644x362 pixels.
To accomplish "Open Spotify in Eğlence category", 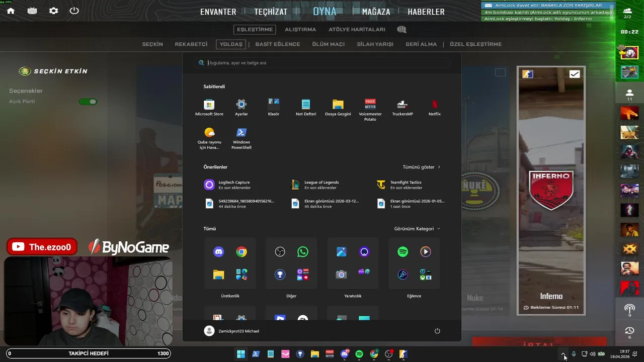I will (x=403, y=252).
